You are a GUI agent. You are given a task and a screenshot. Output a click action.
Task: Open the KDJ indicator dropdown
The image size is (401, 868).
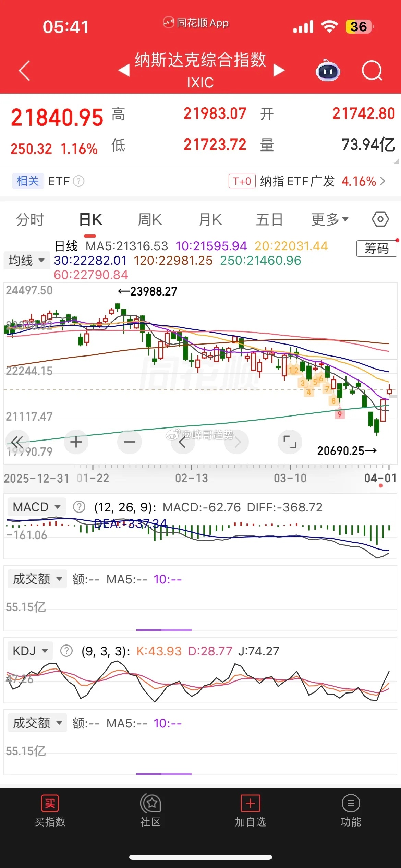(30, 651)
